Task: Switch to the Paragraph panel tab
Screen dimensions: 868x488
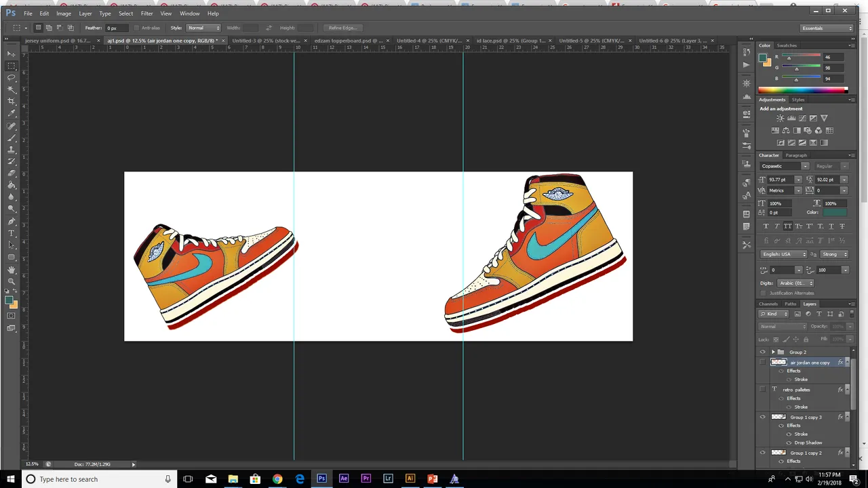Action: 796,155
